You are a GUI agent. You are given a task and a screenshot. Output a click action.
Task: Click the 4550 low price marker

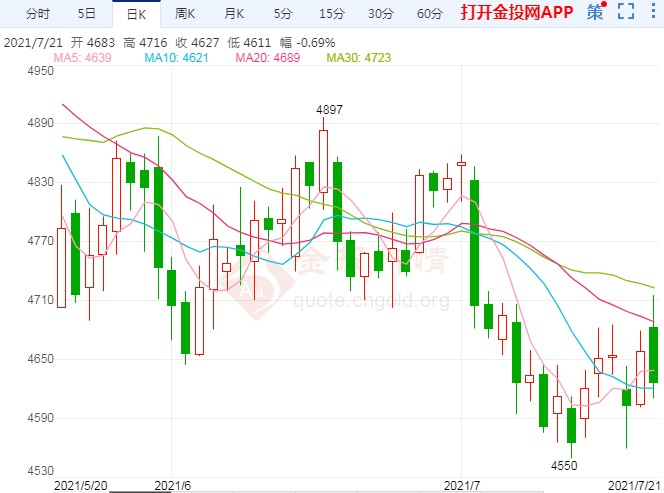click(564, 465)
